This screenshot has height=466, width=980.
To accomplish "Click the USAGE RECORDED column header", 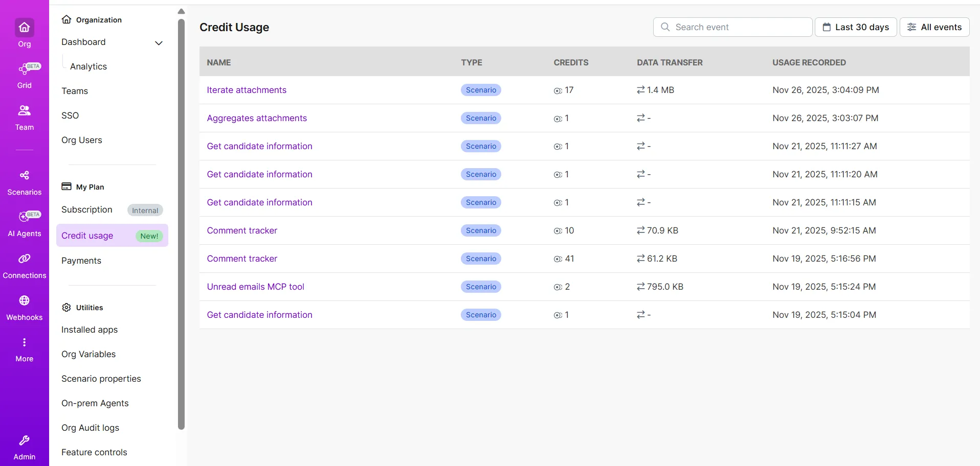I will (x=809, y=62).
